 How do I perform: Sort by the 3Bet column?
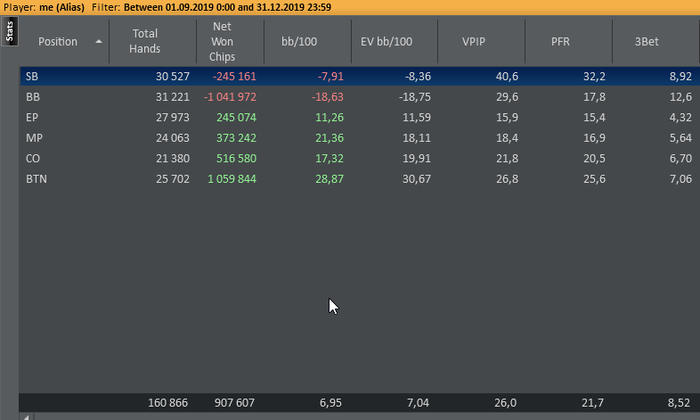[x=645, y=42]
